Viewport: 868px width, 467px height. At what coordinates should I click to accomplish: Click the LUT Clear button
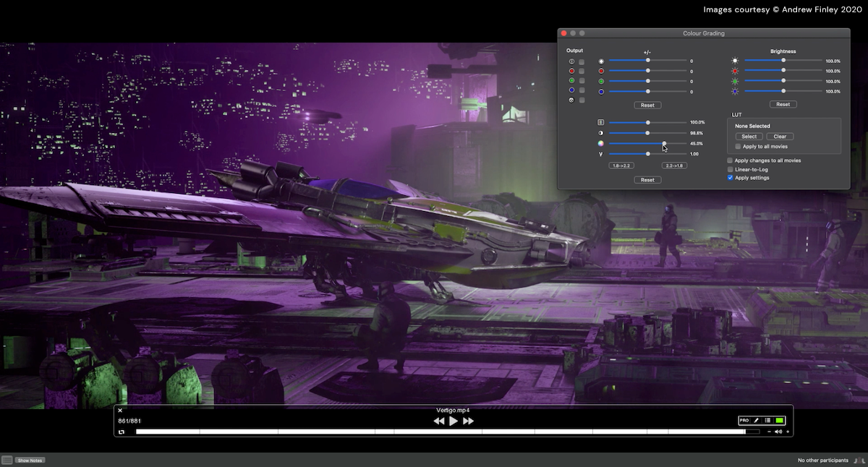click(x=780, y=137)
